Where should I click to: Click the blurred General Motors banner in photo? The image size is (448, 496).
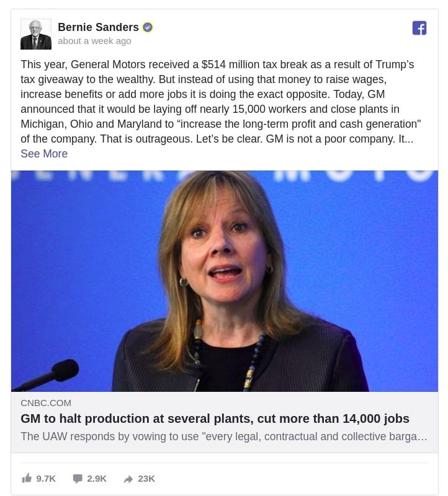point(225,176)
